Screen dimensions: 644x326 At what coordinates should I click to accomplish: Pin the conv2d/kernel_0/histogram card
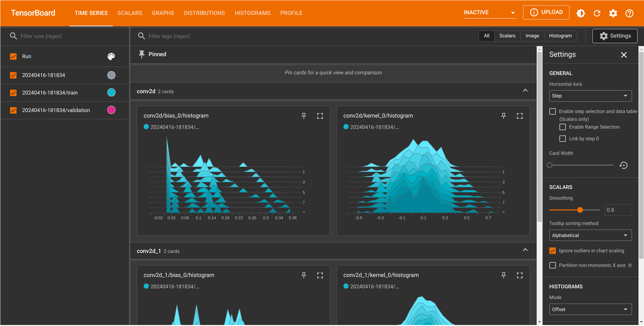pos(504,116)
